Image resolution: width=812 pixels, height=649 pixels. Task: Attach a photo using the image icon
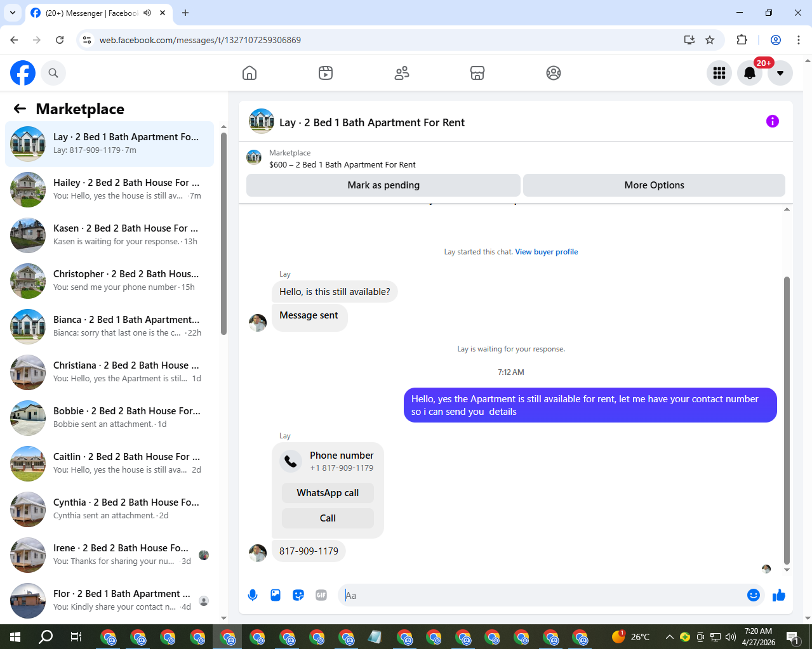[276, 595]
